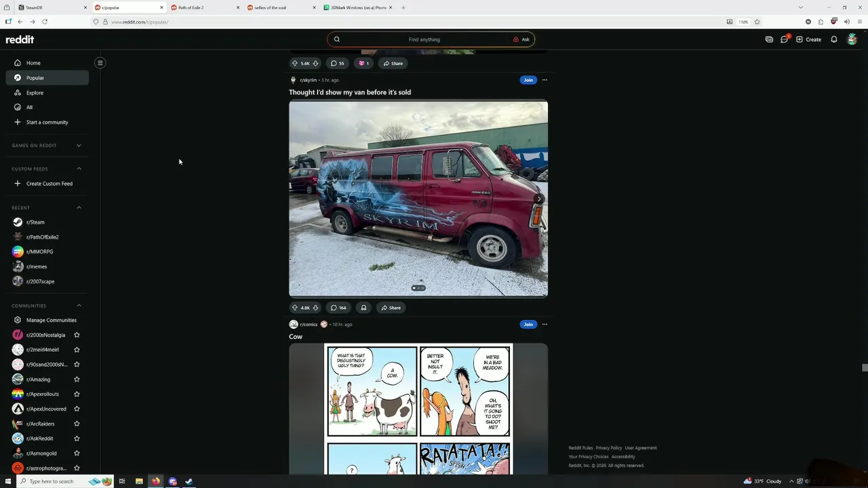Downvote the Skyrim van post
The height and width of the screenshot is (488, 868).
[x=315, y=308]
